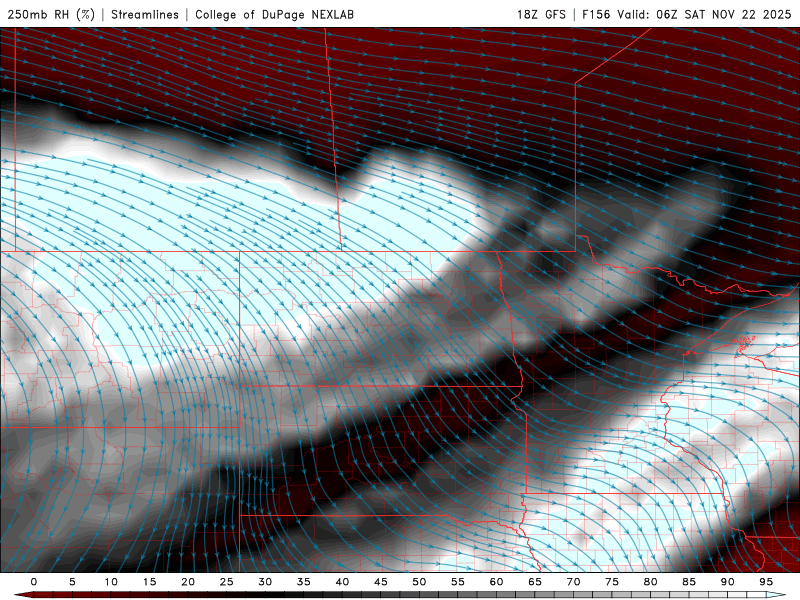Click the '55' colorbar tick label
Screen dimensions: 800x600
coord(458,582)
